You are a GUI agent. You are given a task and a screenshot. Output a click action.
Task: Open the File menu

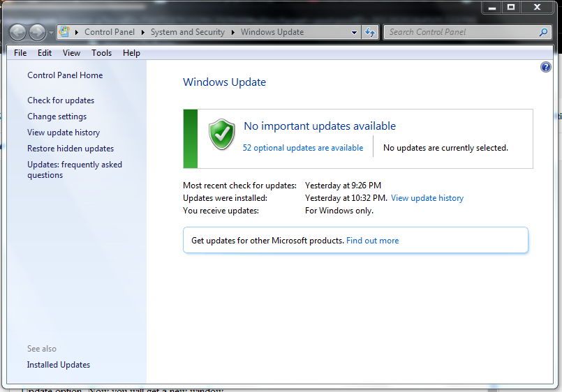click(20, 53)
